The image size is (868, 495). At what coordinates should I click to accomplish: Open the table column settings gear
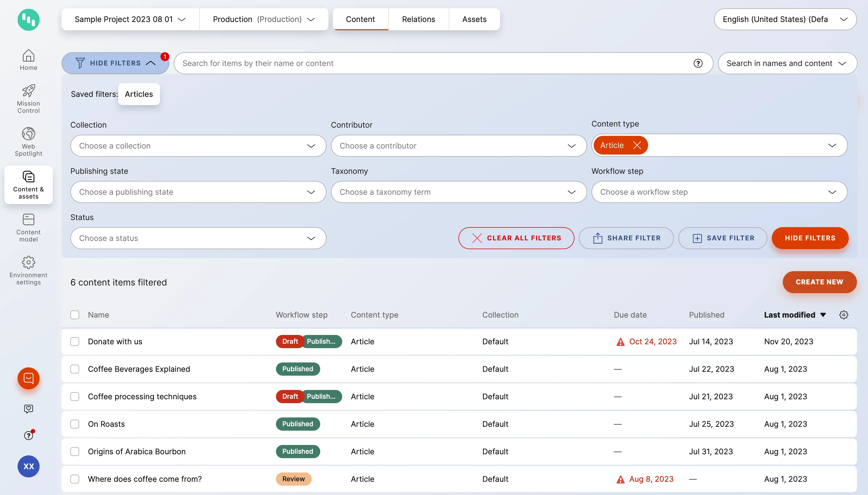(844, 315)
